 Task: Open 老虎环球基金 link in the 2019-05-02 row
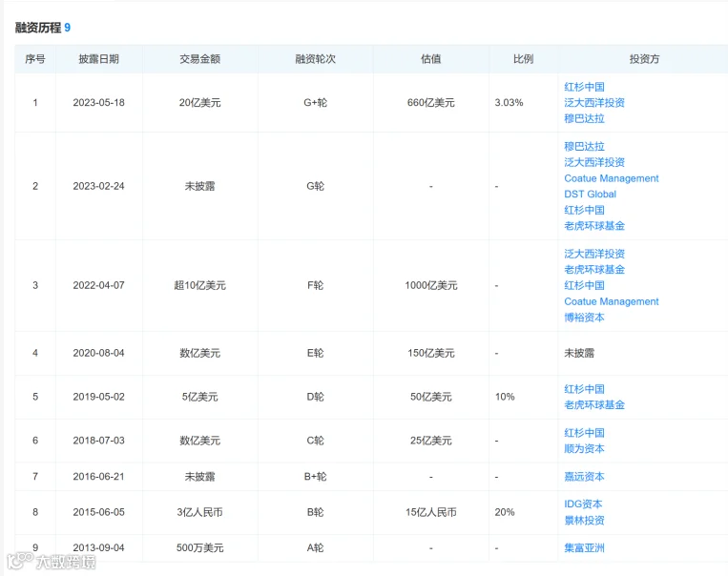point(594,404)
